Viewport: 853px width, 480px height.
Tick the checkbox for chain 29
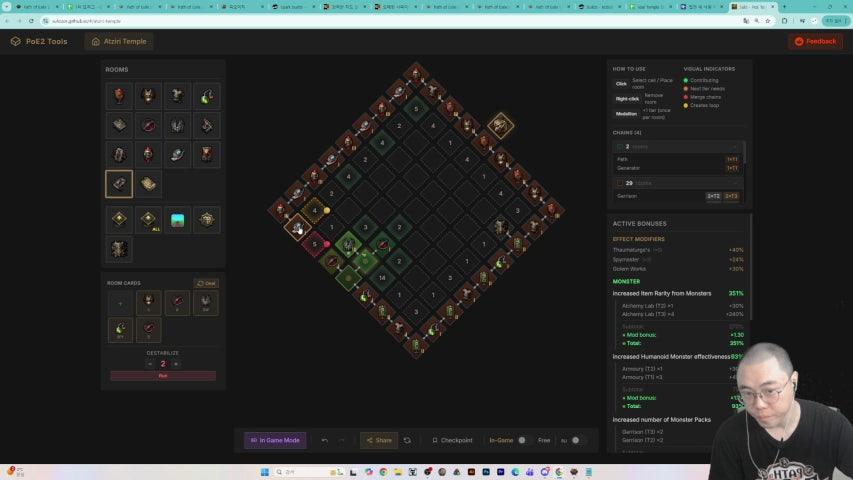pos(620,183)
